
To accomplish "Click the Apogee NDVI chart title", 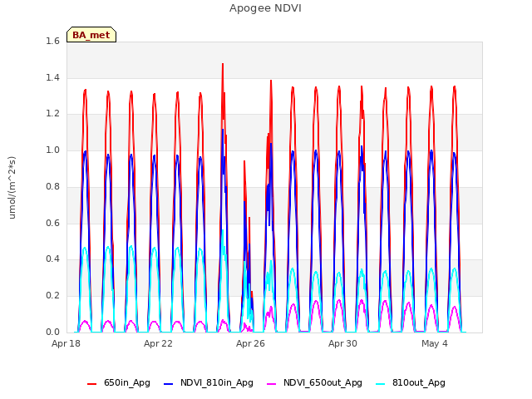I will [x=265, y=8].
